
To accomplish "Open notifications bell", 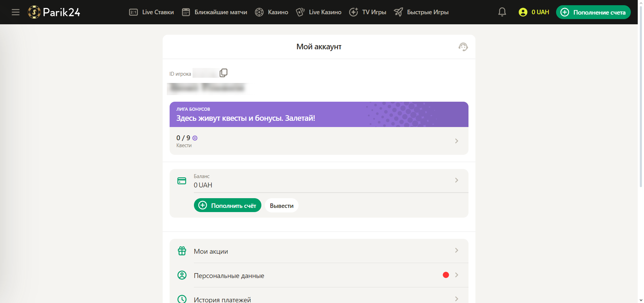I will (x=502, y=12).
